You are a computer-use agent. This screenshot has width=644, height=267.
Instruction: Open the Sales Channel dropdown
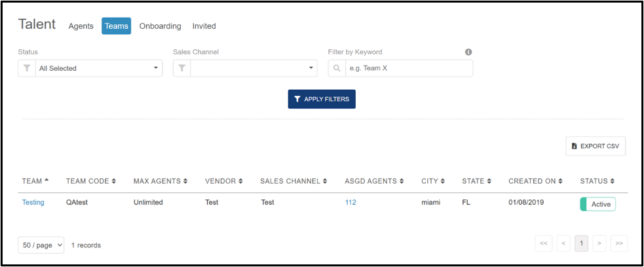[254, 68]
